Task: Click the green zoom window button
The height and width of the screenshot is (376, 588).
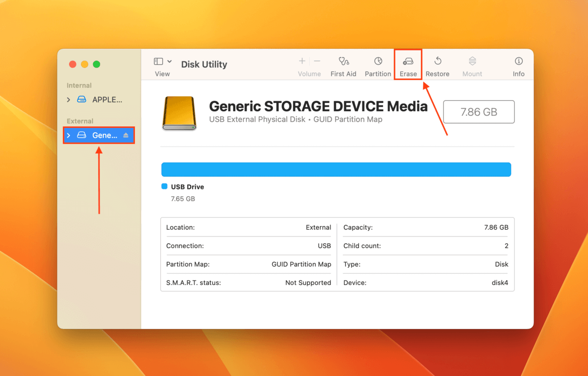Action: (97, 64)
